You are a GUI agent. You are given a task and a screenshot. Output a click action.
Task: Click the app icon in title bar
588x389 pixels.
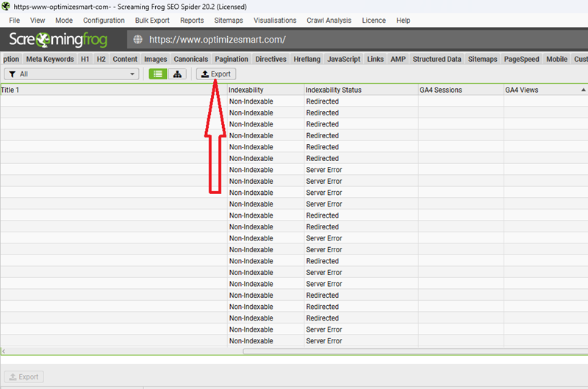coord(6,7)
